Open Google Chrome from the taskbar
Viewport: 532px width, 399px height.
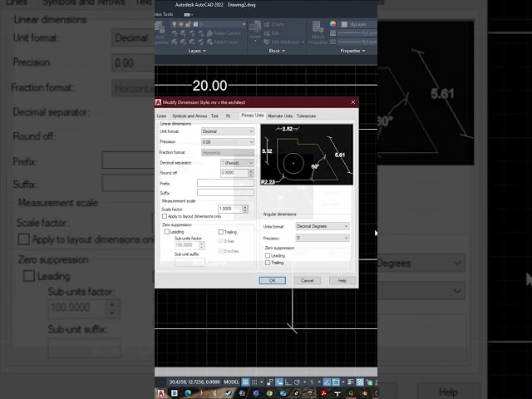[269, 393]
